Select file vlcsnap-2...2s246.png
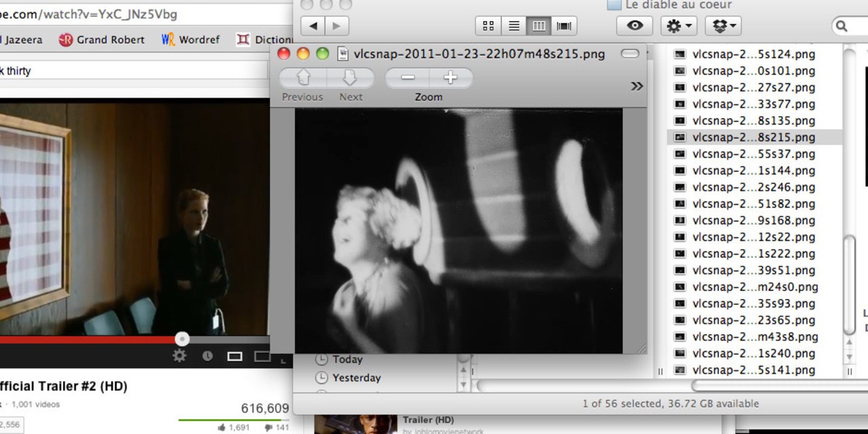This screenshot has width=868, height=434. (754, 187)
